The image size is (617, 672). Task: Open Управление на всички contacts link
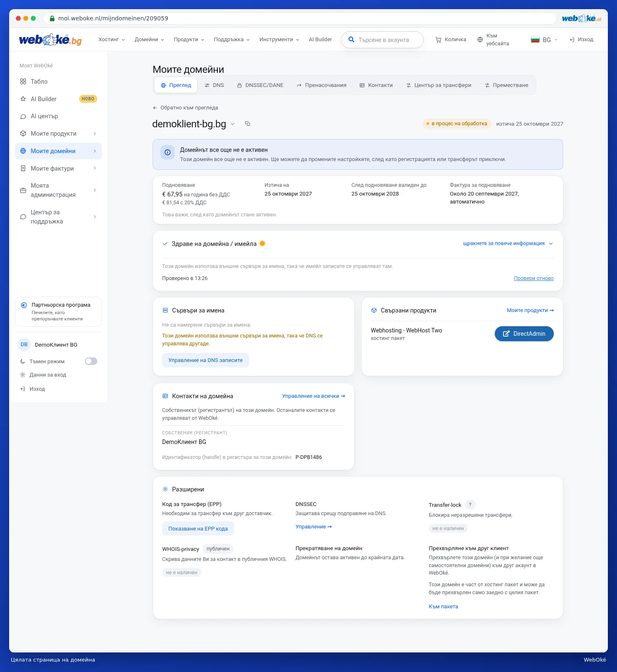click(x=313, y=396)
